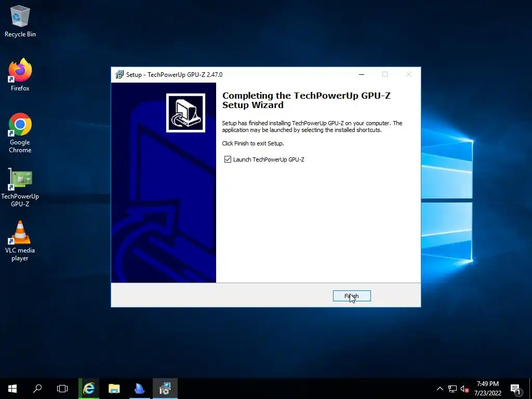Screen dimensions: 532x399
Task: Open File Explorer from taskbar
Action: (x=114, y=389)
